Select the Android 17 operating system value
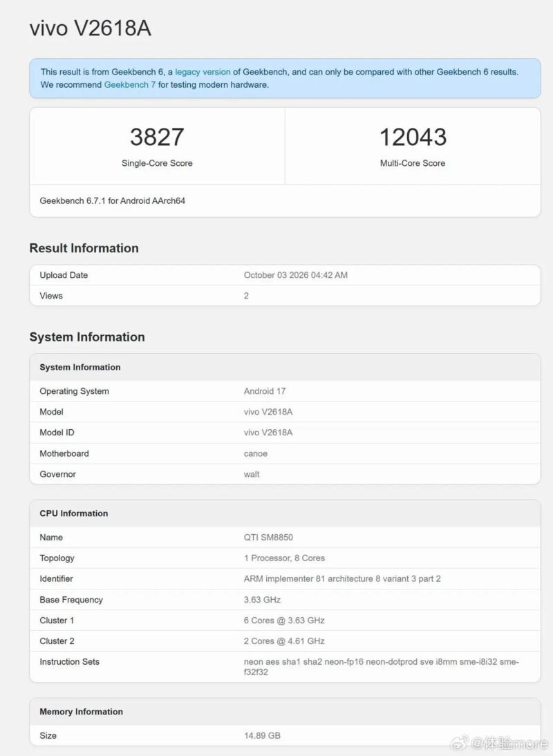553x756 pixels. click(265, 391)
